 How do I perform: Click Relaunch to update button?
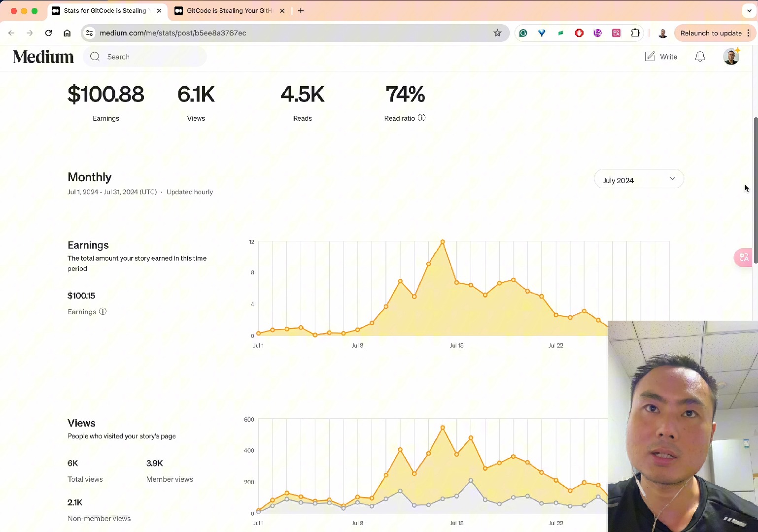tap(711, 33)
